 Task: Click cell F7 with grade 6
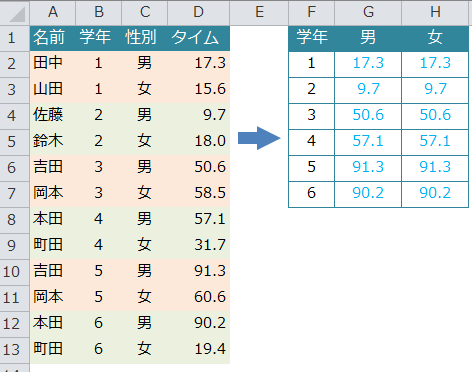coord(311,193)
